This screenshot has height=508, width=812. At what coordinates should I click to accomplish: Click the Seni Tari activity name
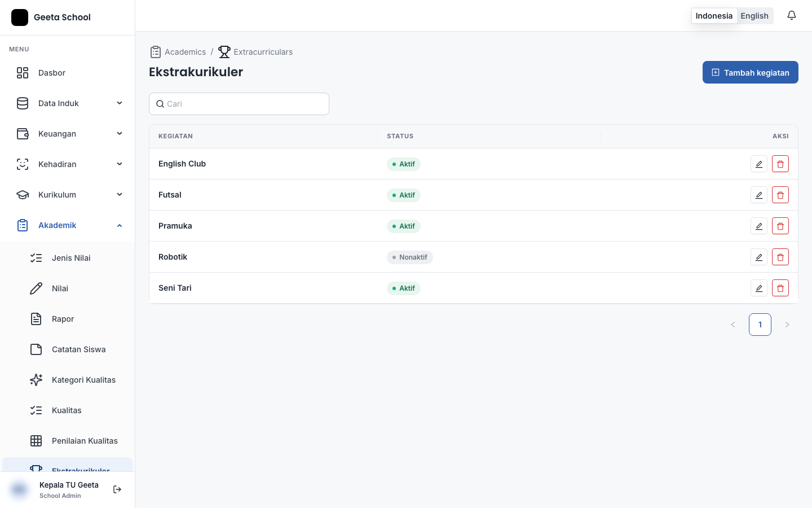[x=175, y=288]
